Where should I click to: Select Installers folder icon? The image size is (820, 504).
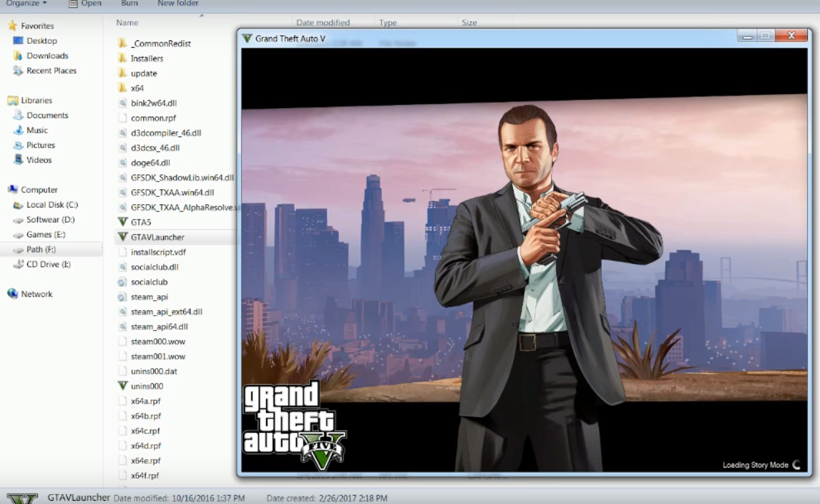pos(122,58)
